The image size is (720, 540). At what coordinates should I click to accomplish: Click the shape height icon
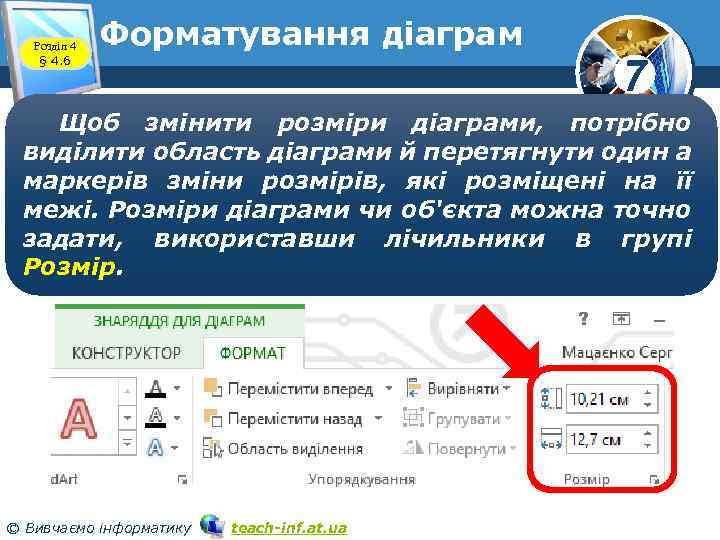551,398
